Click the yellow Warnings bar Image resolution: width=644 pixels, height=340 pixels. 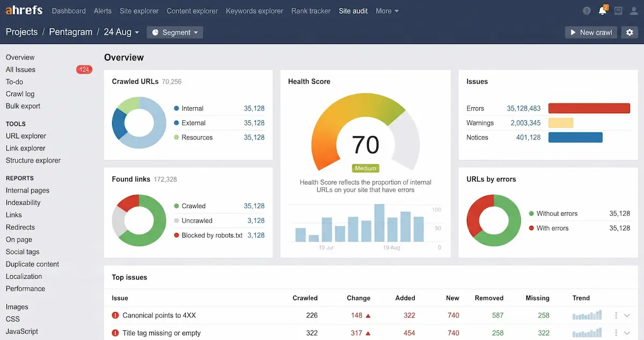(561, 123)
